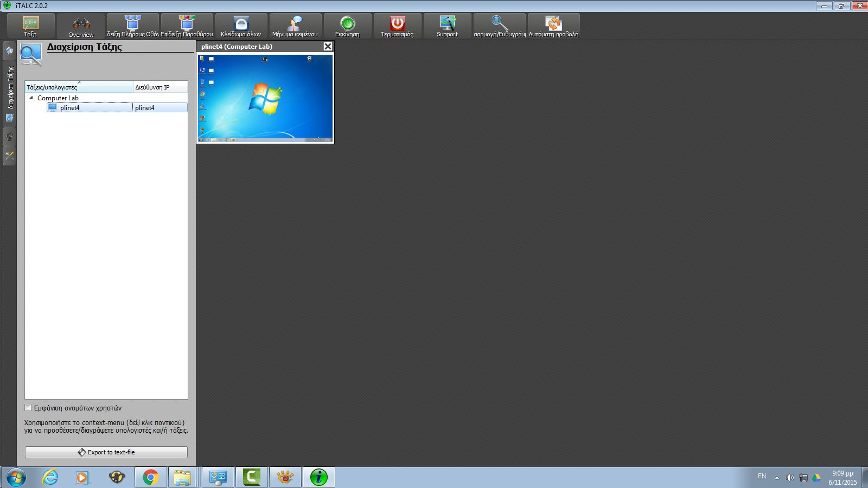Open the Windows Start menu
The image size is (868, 488).
click(x=16, y=477)
